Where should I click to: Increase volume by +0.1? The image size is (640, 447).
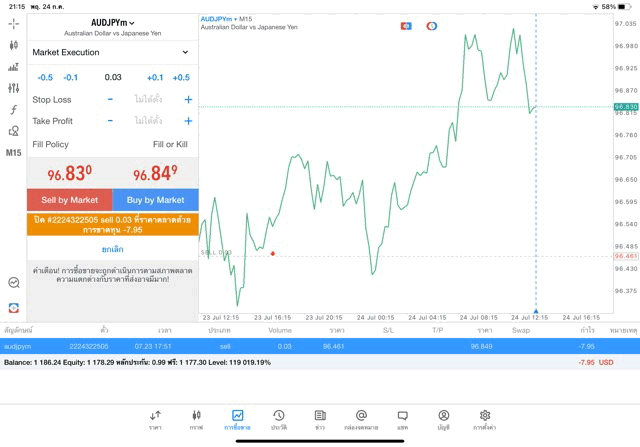point(155,77)
